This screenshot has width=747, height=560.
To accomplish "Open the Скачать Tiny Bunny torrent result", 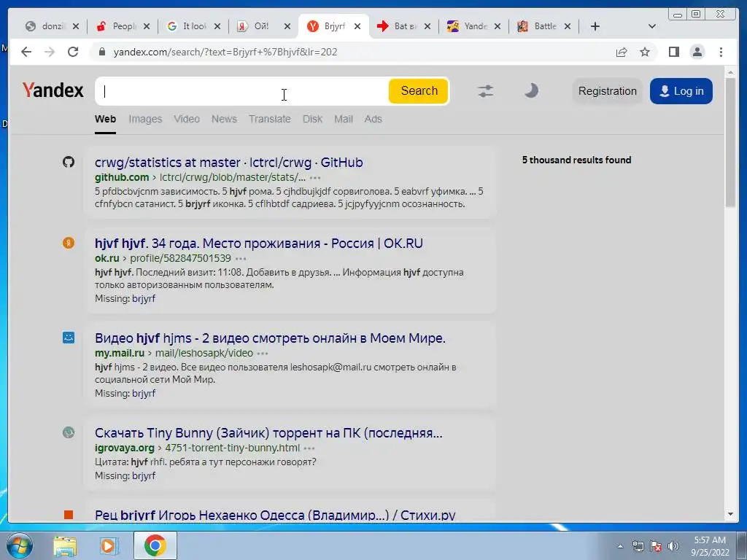I will pos(268,433).
